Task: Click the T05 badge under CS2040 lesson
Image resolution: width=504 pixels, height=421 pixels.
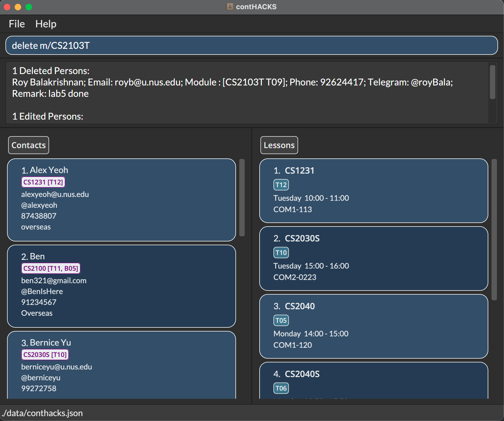Action: (281, 321)
